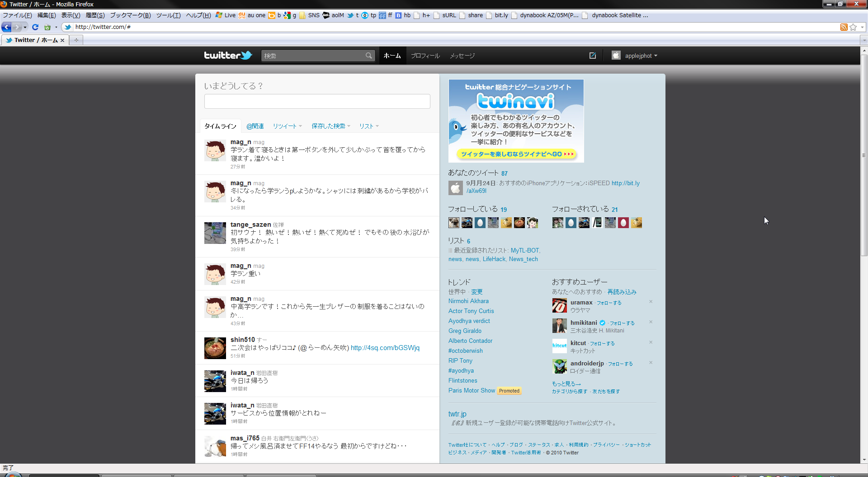Click the 変更 trend location link
The width and height of the screenshot is (868, 477).
click(x=476, y=292)
